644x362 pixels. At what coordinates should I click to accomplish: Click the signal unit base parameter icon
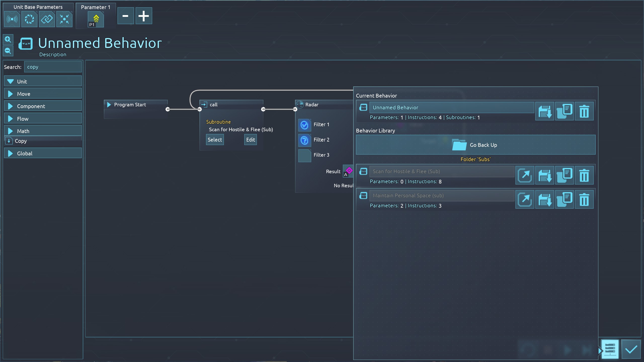point(12,19)
